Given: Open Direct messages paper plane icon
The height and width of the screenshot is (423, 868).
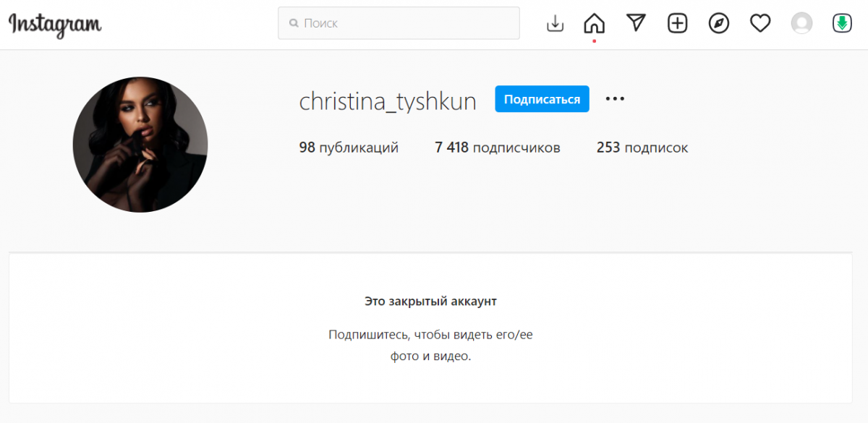Looking at the screenshot, I should pos(636,23).
